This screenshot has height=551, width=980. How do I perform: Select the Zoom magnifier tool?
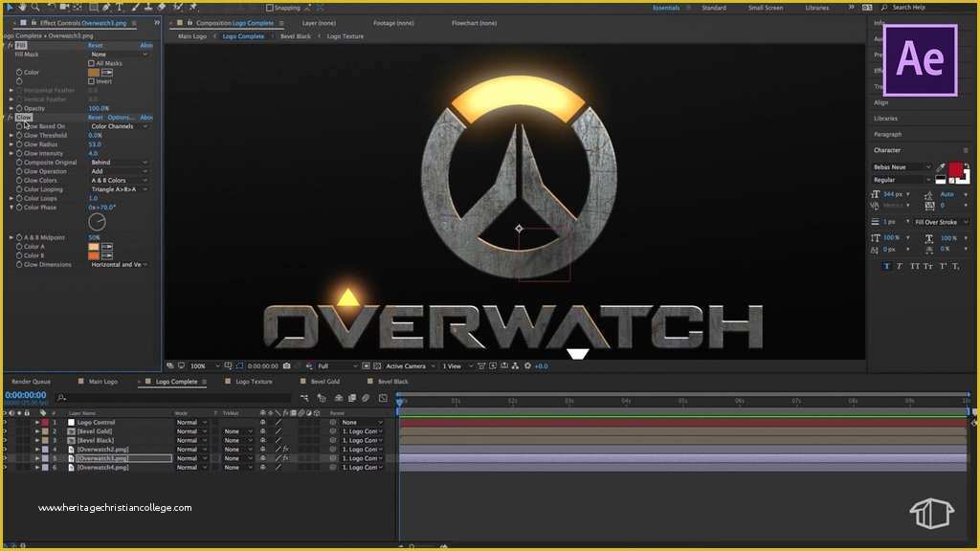(x=35, y=7)
